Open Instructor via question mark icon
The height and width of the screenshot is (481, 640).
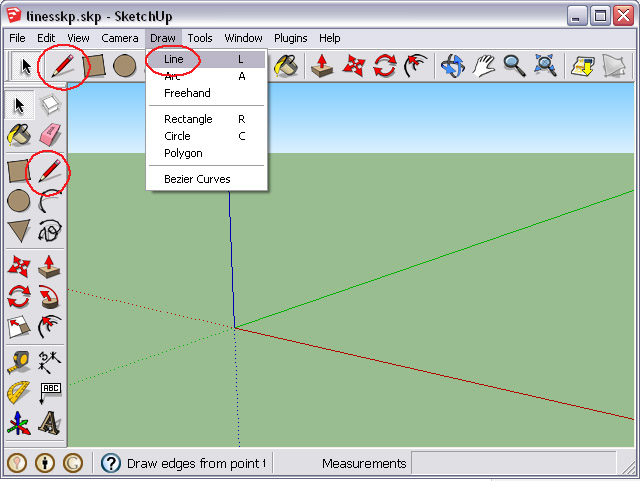coord(111,463)
